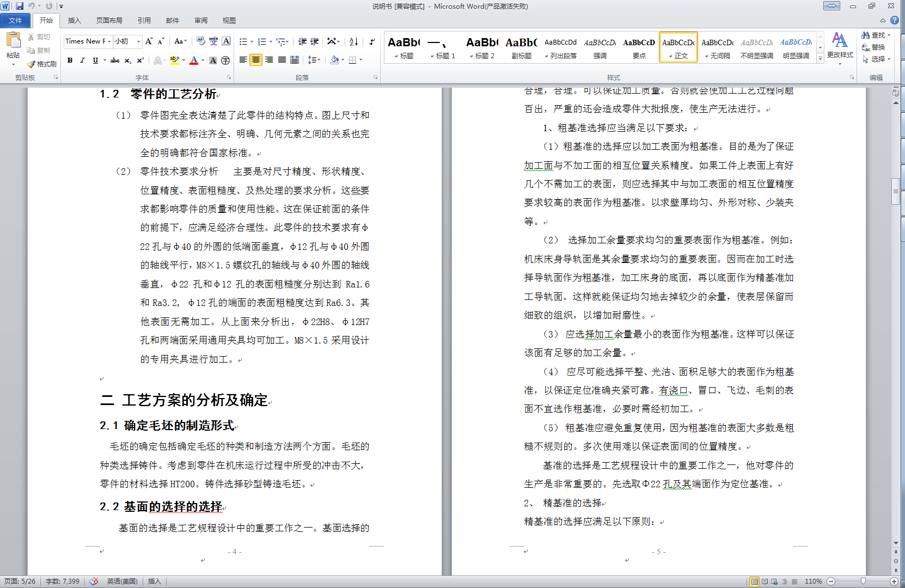This screenshot has width=905, height=588.
Task: Switch to the References (引用) tab
Action: point(144,20)
